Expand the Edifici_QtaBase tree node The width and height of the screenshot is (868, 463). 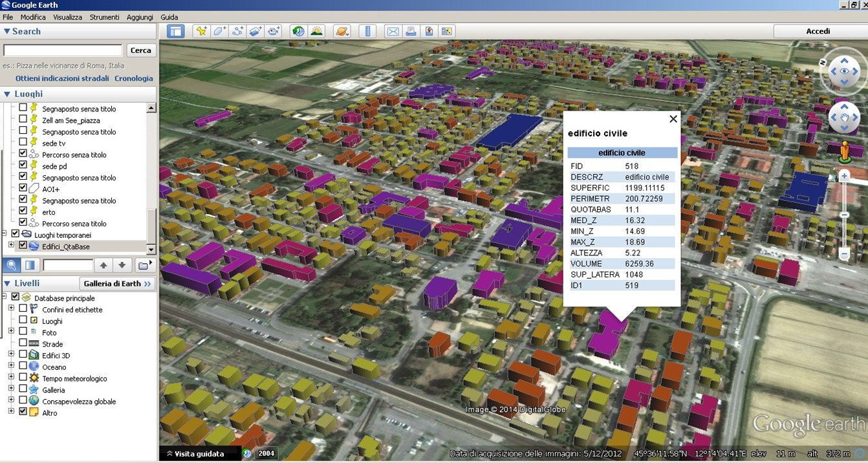[x=11, y=245]
